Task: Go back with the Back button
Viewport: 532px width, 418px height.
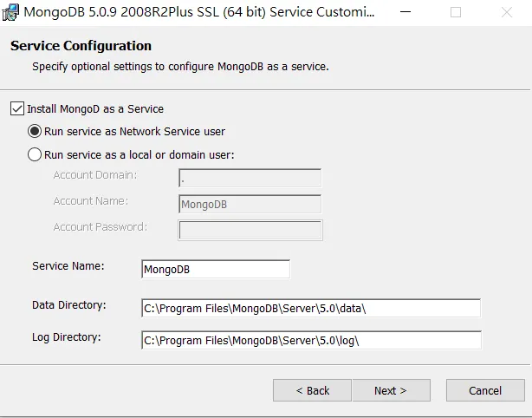Action: 312,390
